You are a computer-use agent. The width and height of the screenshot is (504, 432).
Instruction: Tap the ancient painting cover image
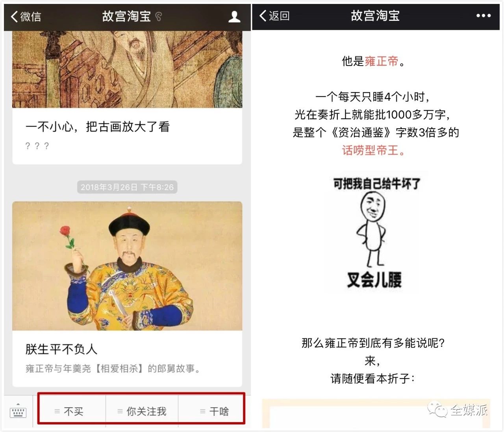pos(127,69)
